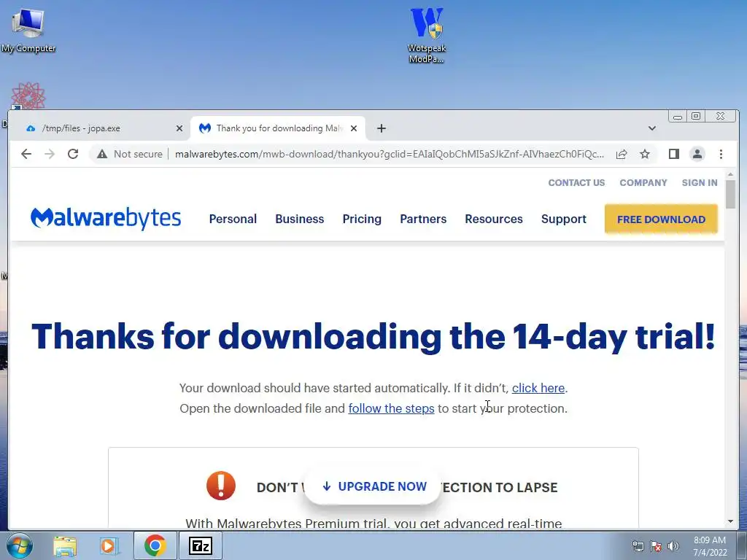Open Chrome side panel icon
Viewport: 747px width, 560px height.
pos(673,154)
